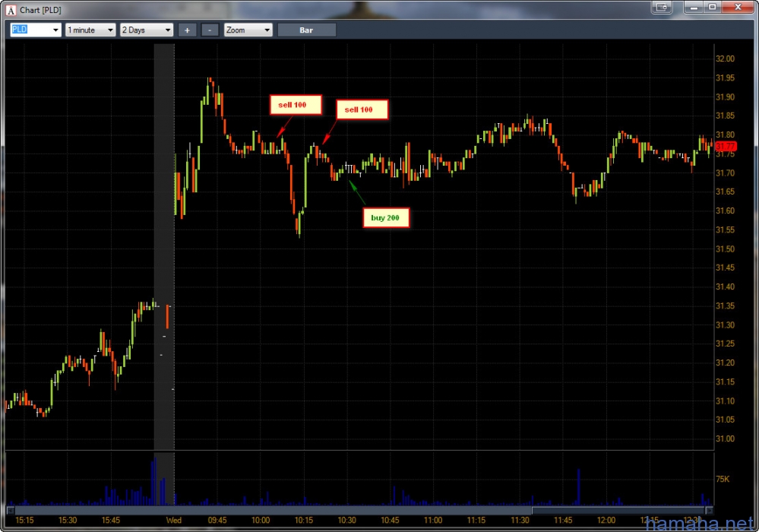Minimize the Chart window

693,8
